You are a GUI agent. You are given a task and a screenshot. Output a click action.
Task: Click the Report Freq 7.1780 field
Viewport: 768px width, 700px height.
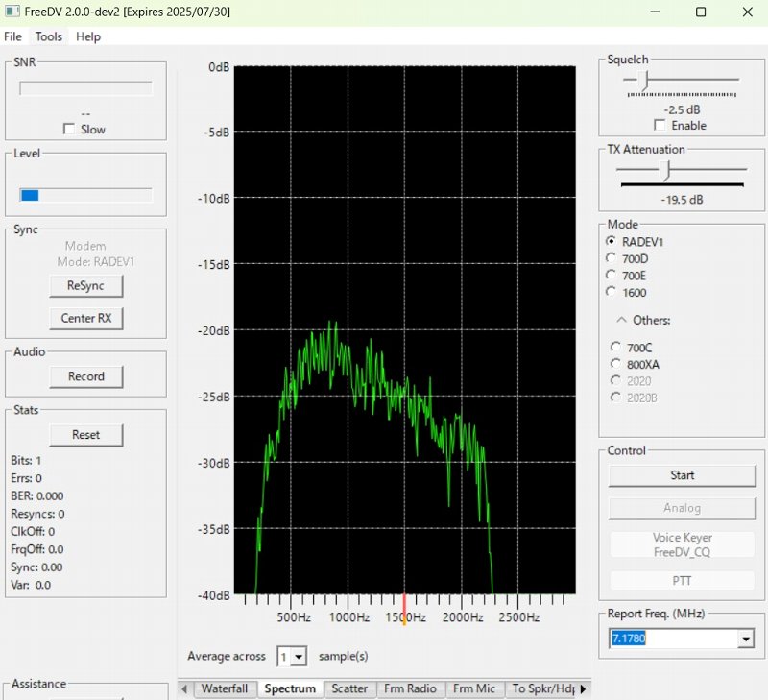[673, 639]
